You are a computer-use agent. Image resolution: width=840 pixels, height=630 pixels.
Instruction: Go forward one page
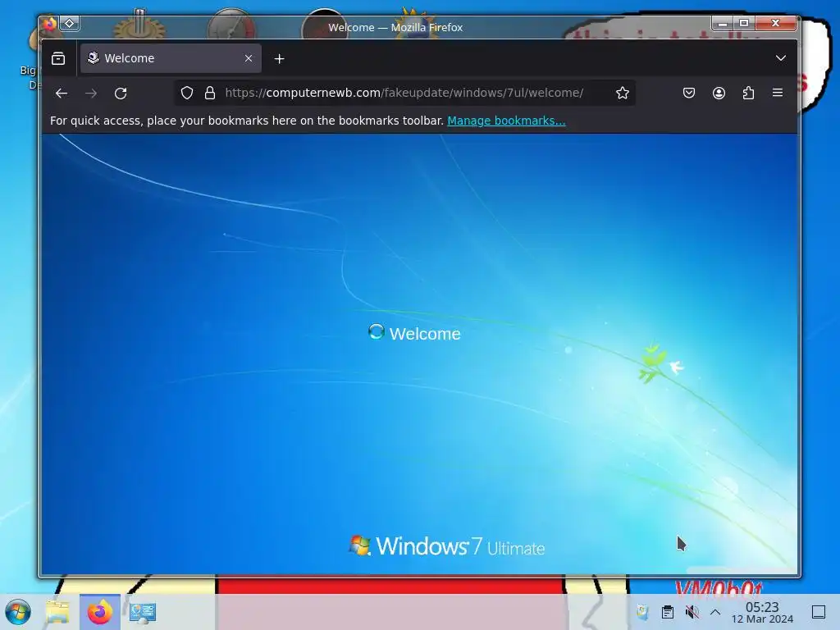tap(91, 94)
